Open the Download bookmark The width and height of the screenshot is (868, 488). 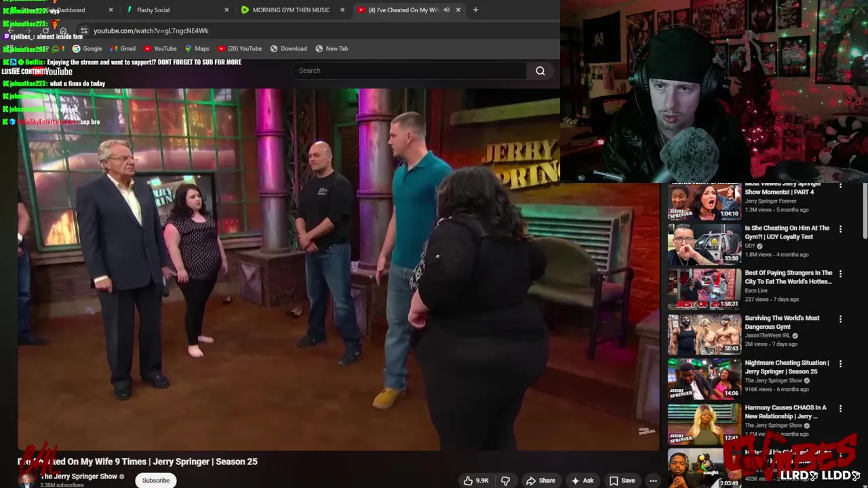[x=288, y=49]
